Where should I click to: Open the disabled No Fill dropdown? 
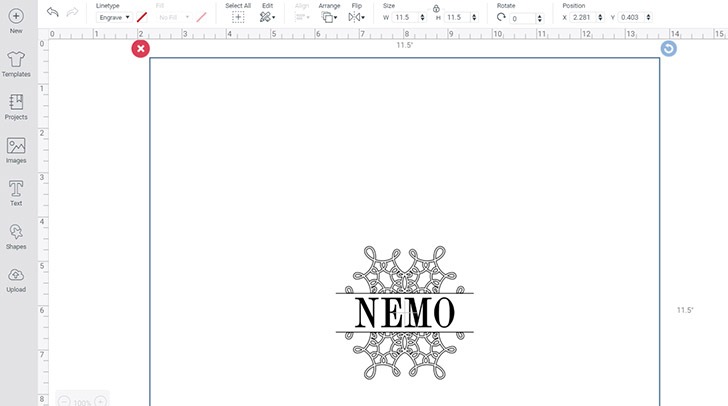174,18
